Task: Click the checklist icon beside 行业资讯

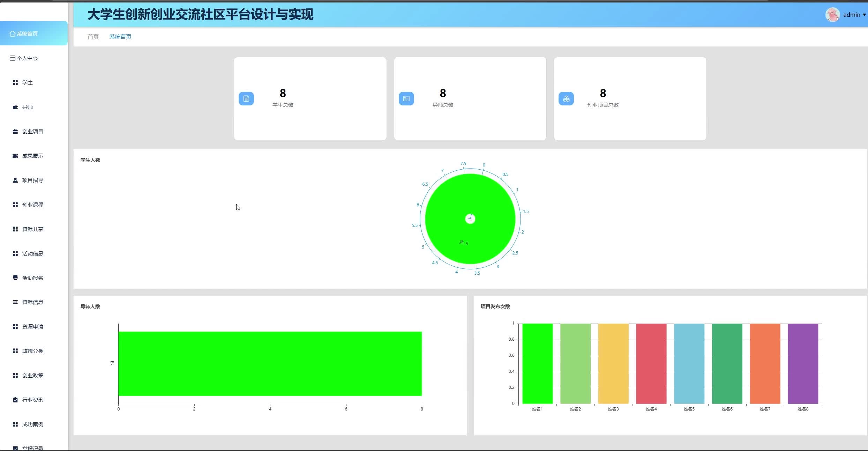Action: click(15, 400)
